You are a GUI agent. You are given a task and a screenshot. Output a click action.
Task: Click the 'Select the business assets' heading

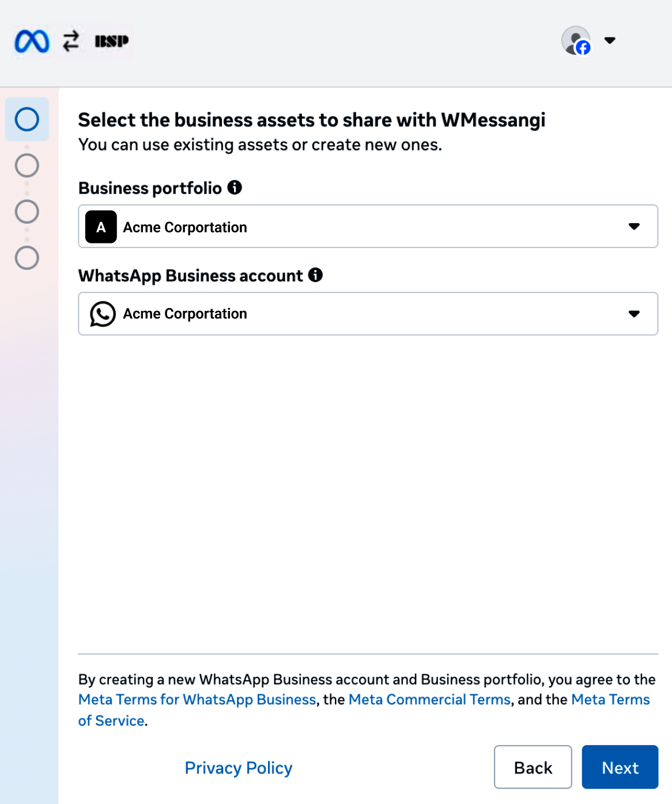(x=312, y=120)
